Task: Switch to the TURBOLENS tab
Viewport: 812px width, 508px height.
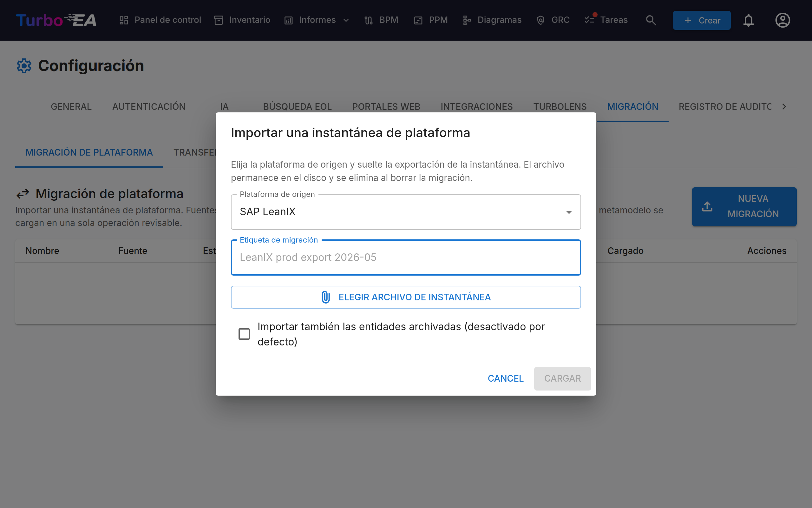Action: [560, 107]
